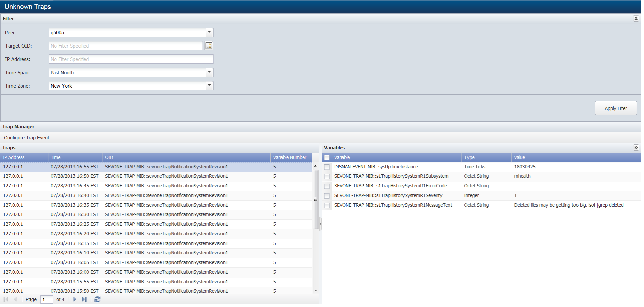Select the trap row at 07/28/2013 16:20 EST
This screenshot has height=307, width=644.
pos(156,234)
